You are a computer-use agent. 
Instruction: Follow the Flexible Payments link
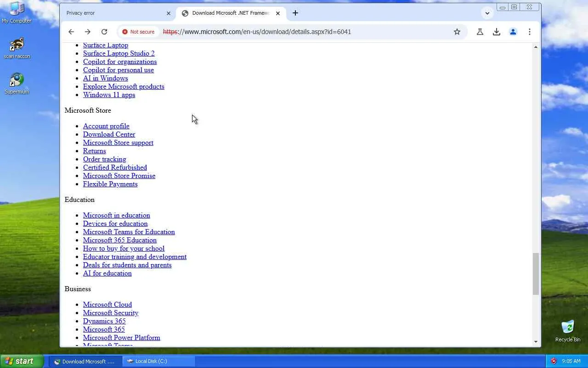tap(110, 184)
